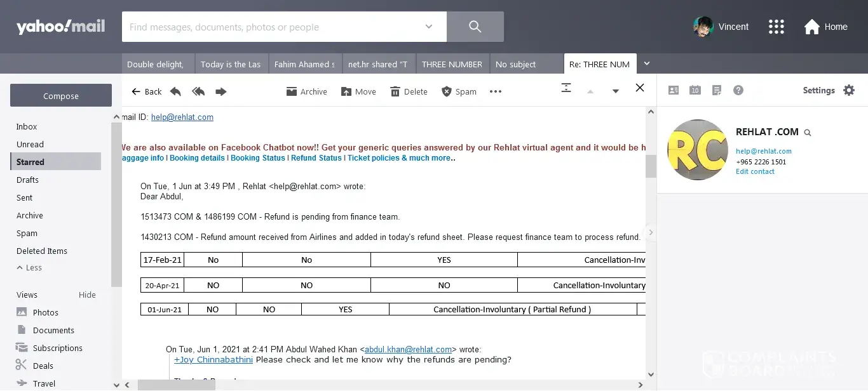Archive the open message
Image resolution: width=868 pixels, height=391 pixels.
pyautogui.click(x=306, y=91)
